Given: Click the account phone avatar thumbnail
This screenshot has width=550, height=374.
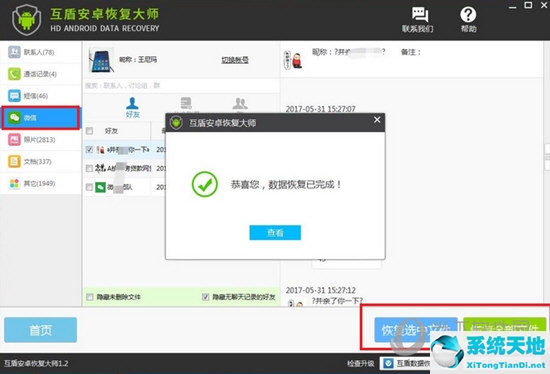Looking at the screenshot, I should click(101, 60).
